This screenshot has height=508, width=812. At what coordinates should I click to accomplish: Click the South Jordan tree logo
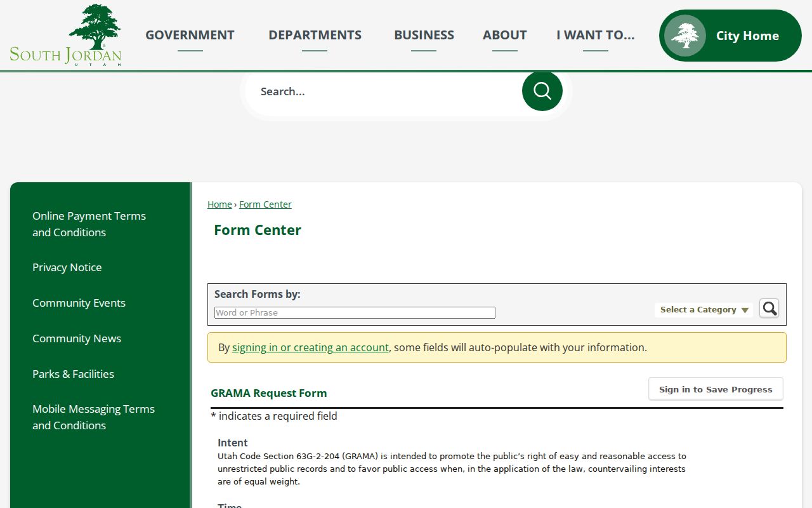66,35
